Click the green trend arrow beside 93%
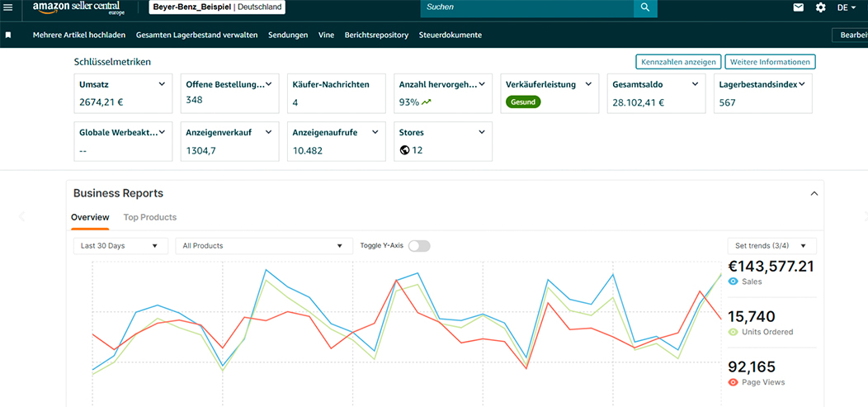 click(427, 102)
